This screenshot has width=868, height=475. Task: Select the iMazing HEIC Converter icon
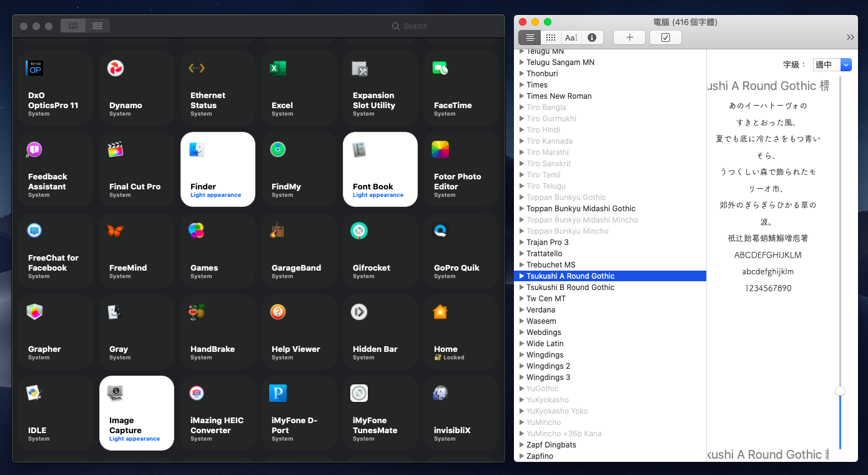tap(197, 392)
